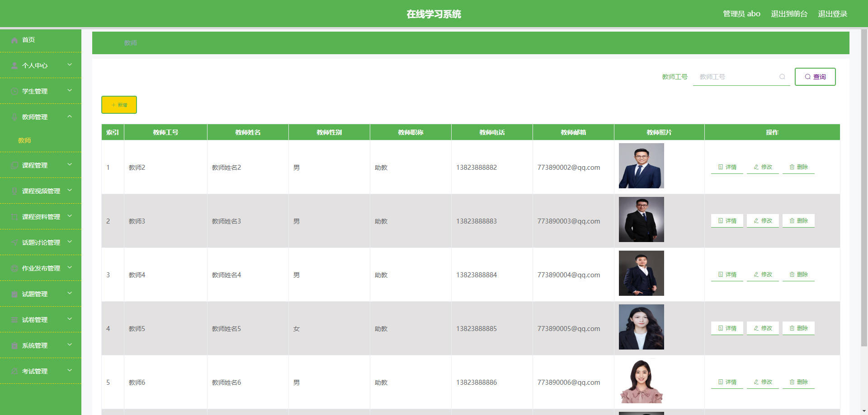Click the icon beside 考试管理

[14, 372]
